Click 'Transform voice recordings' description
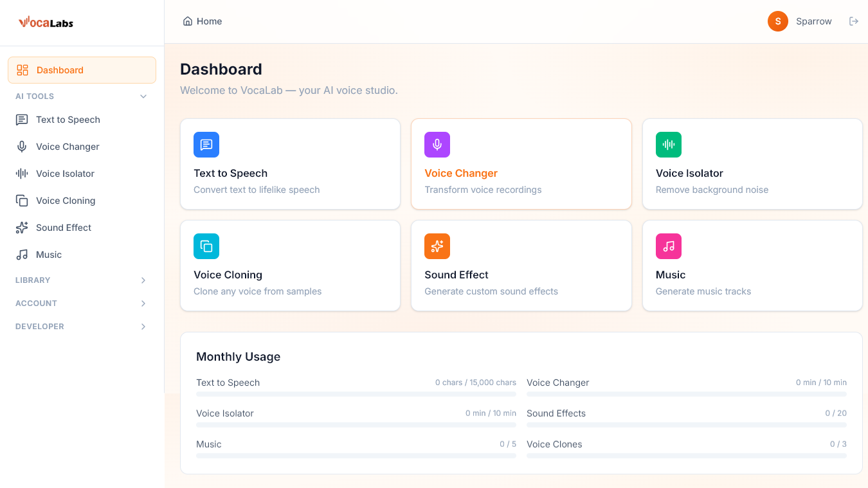Screen dimensions: 868x488 [x=483, y=190]
